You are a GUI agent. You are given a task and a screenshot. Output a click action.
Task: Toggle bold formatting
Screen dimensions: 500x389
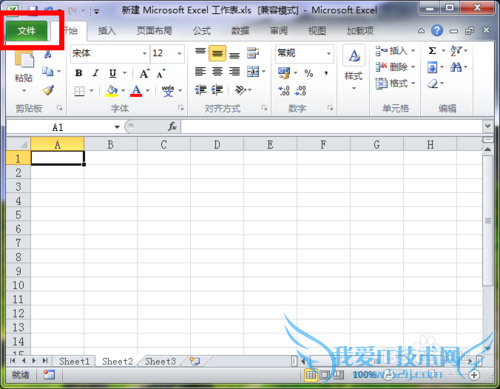[x=79, y=73]
